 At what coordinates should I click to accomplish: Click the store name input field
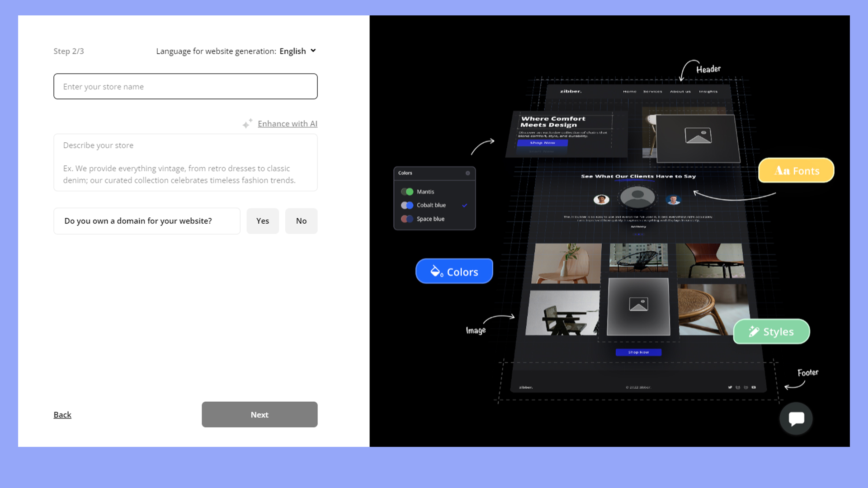click(x=185, y=86)
